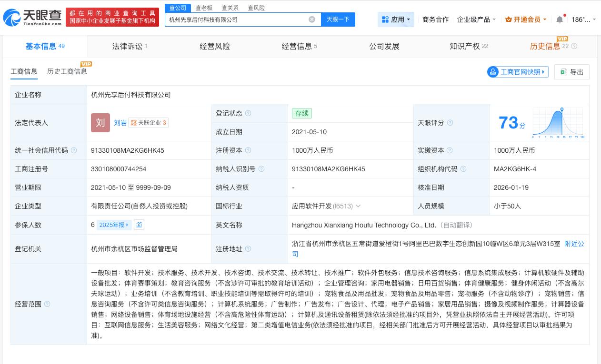Click the help icon beside 登记状态
Viewport: 601px width, 364px height.
click(x=248, y=113)
